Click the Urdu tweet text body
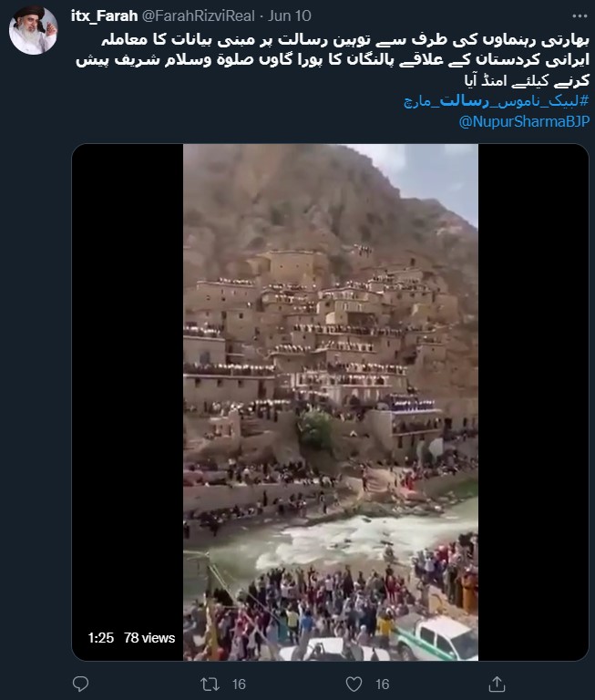The height and width of the screenshot is (700, 595). pos(333,60)
